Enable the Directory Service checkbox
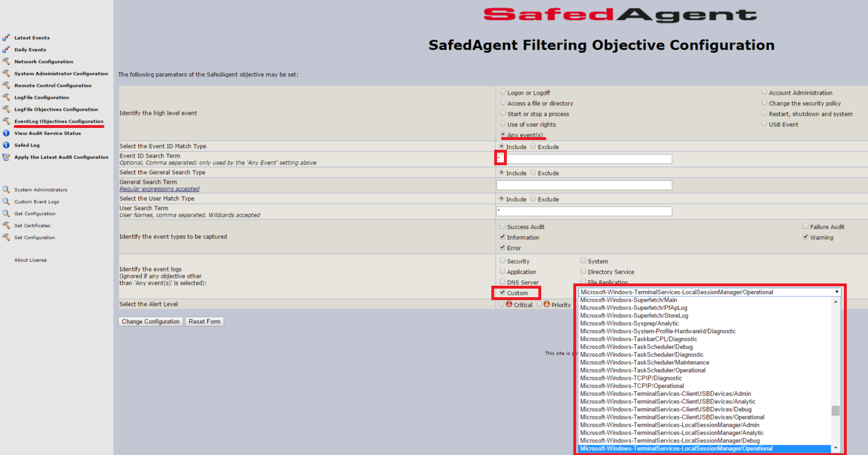 tap(583, 271)
